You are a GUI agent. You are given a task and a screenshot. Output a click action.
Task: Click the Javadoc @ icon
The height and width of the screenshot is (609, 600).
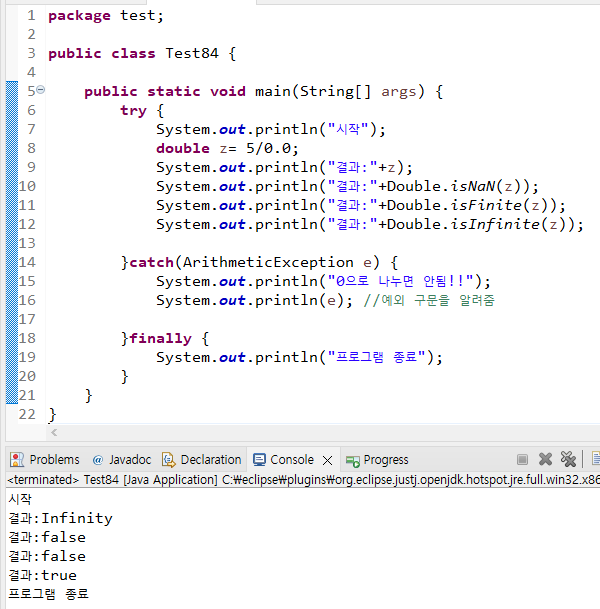97,460
